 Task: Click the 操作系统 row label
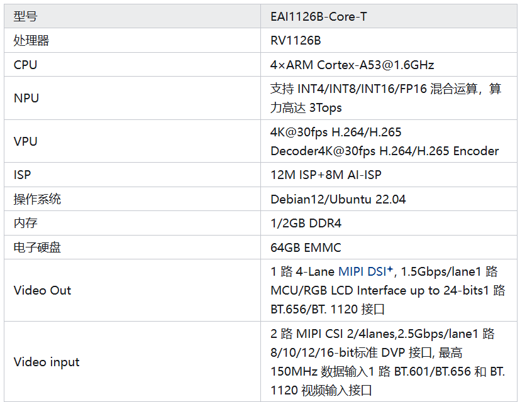pos(37,199)
